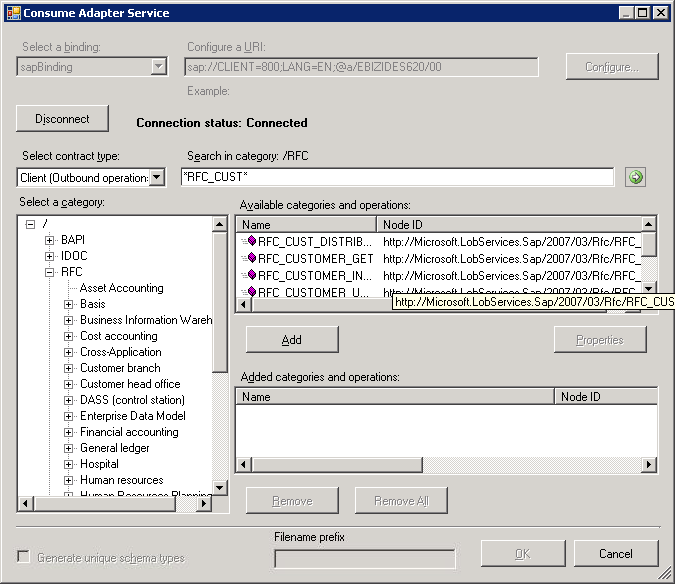Expand the Human resources node
Viewport: 675px width, 584px height.
(x=68, y=480)
